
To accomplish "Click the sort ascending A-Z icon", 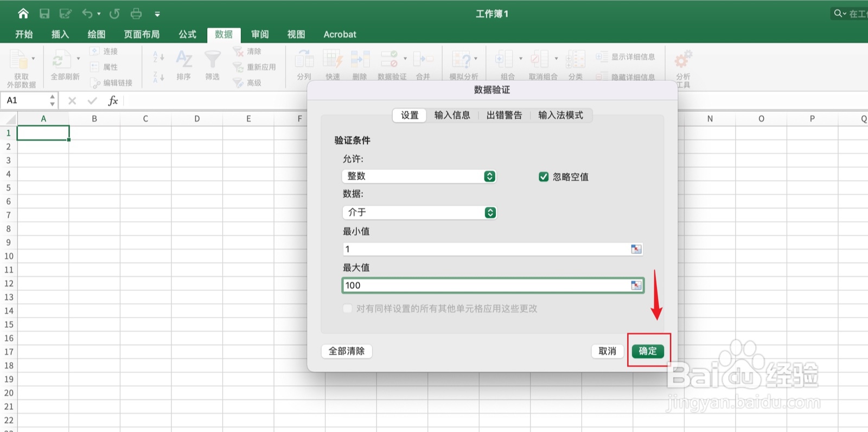I will click(158, 56).
